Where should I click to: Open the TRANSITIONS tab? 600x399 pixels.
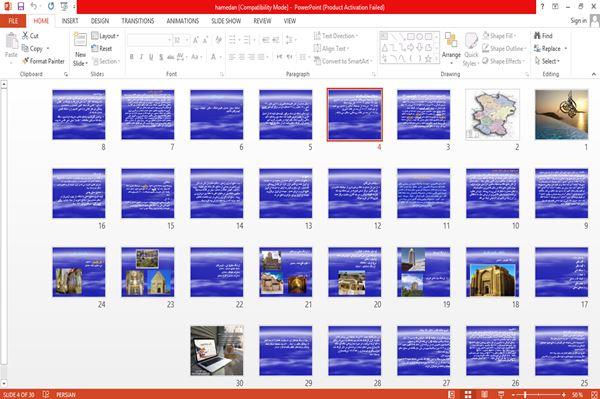pos(138,21)
